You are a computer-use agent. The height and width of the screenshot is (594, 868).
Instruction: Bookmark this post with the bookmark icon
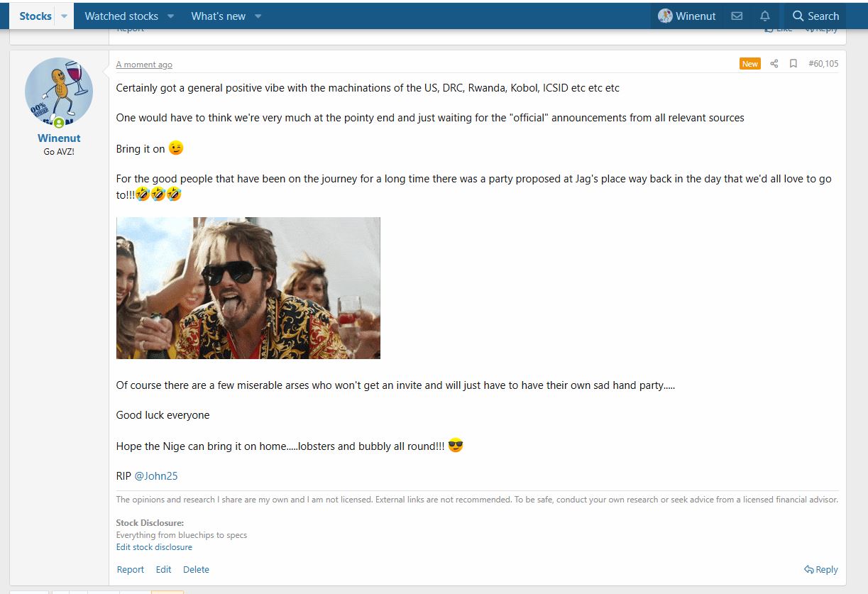[793, 64]
